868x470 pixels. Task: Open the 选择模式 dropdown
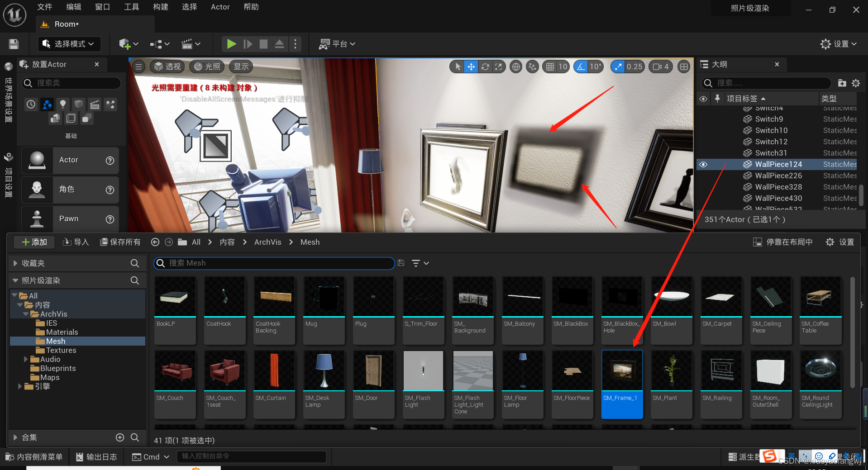(69, 44)
